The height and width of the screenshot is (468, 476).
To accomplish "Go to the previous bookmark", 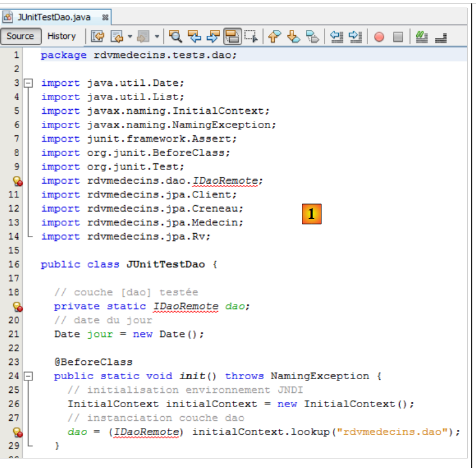I will coord(274,36).
